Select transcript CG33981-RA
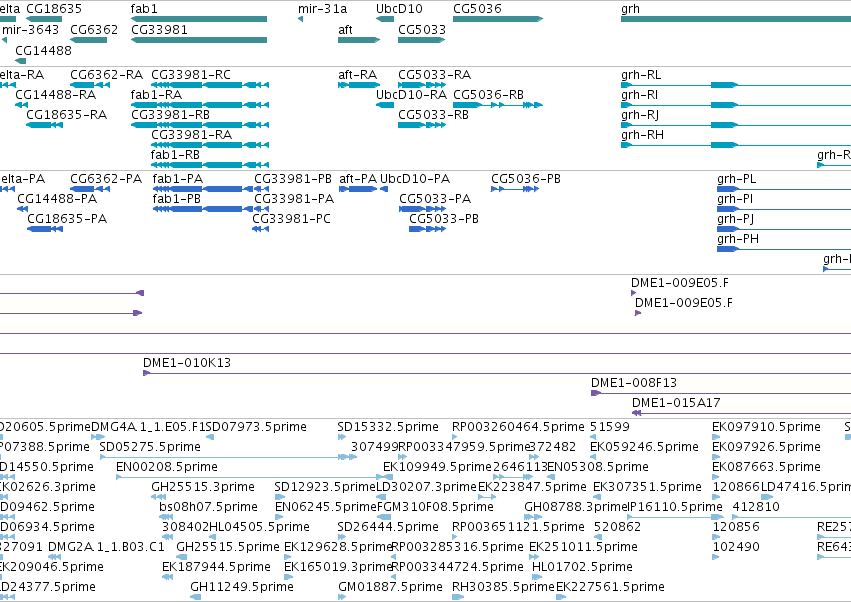This screenshot has width=851, height=602. (209, 145)
